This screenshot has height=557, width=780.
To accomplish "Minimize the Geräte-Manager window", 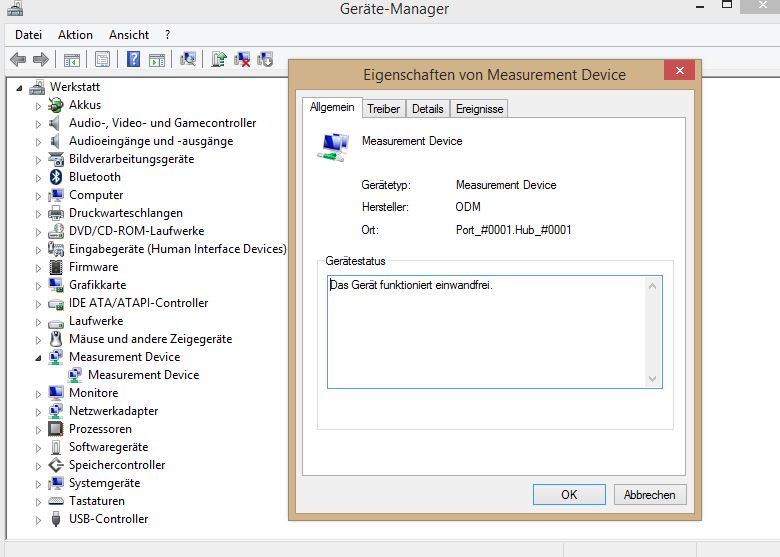I will click(699, 6).
